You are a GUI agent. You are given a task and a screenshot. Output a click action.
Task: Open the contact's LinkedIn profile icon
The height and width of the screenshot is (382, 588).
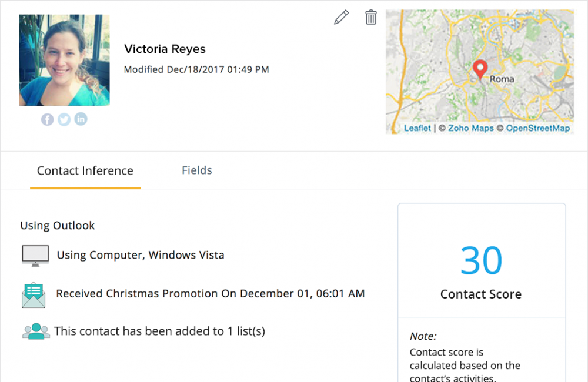click(81, 119)
